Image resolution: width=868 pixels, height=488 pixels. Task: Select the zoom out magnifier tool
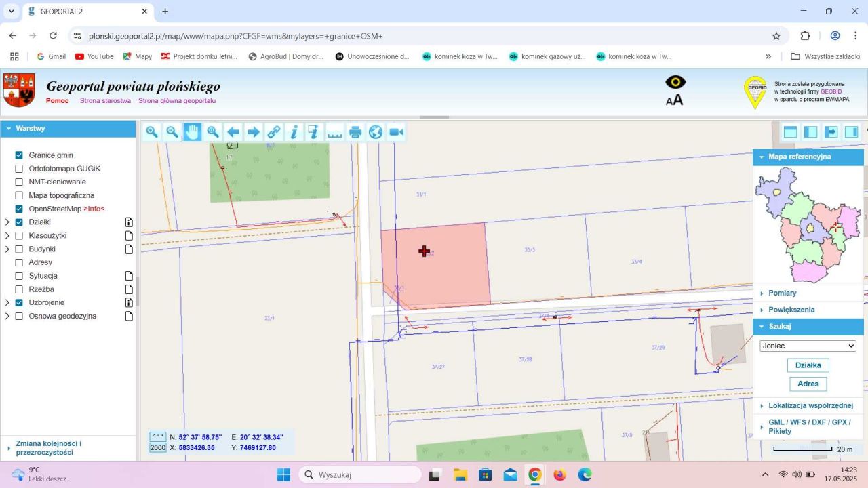172,132
